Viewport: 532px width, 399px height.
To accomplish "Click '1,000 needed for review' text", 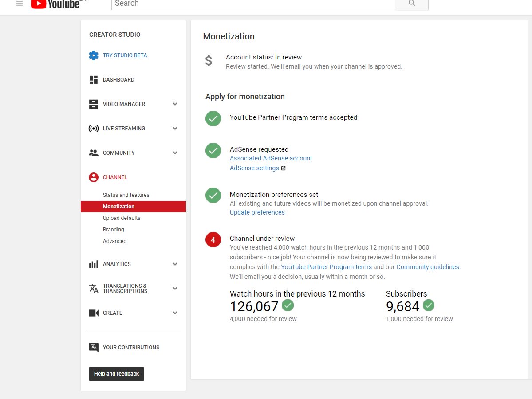I will [x=419, y=319].
